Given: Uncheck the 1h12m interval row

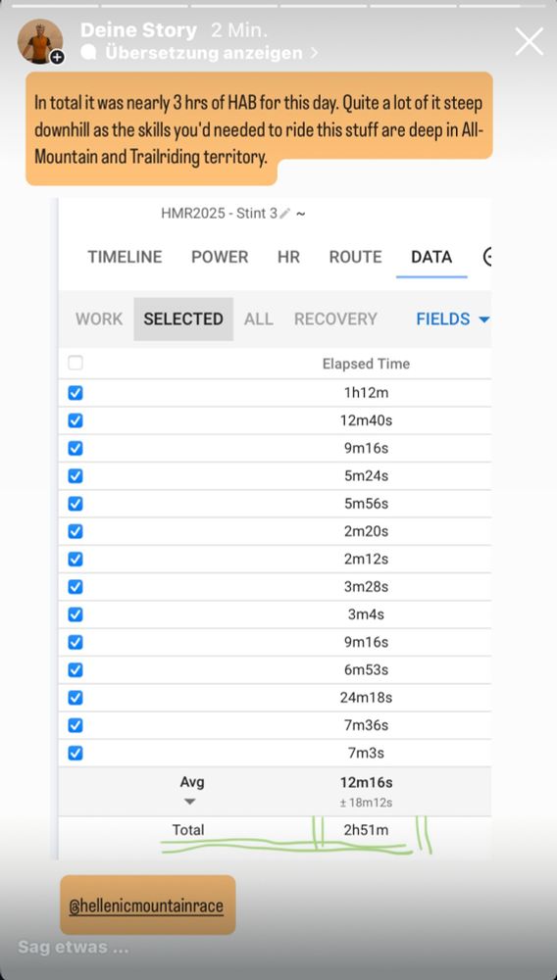Looking at the screenshot, I should (75, 393).
